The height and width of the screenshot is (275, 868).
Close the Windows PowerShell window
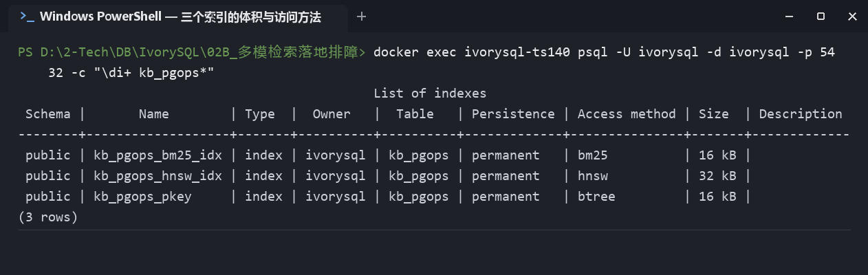852,16
